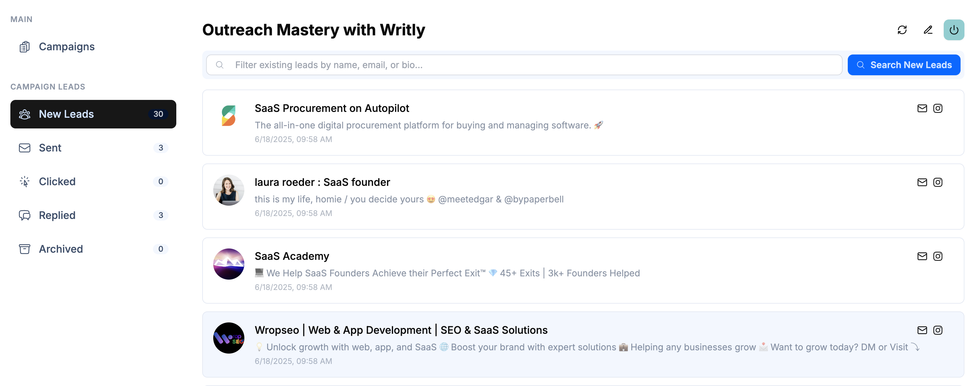This screenshot has width=980, height=386.
Task: Click the SaaS Academy email icon
Action: pos(922,256)
